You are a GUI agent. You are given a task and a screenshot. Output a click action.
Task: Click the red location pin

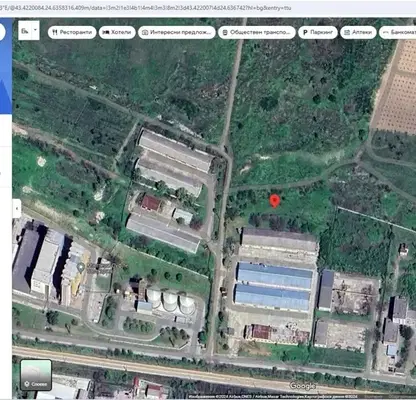274,201
